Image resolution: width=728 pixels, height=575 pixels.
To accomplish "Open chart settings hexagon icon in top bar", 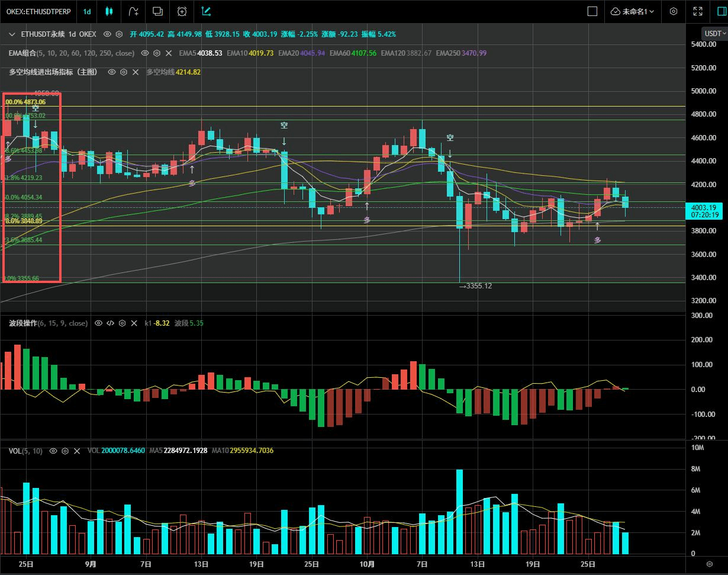I will tap(674, 11).
